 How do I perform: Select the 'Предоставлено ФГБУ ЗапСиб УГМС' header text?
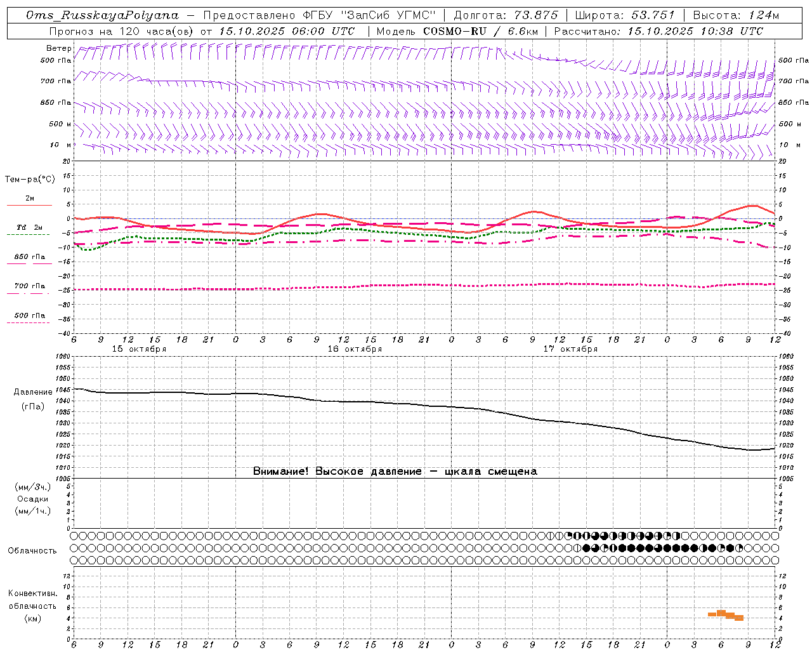pyautogui.click(x=320, y=15)
